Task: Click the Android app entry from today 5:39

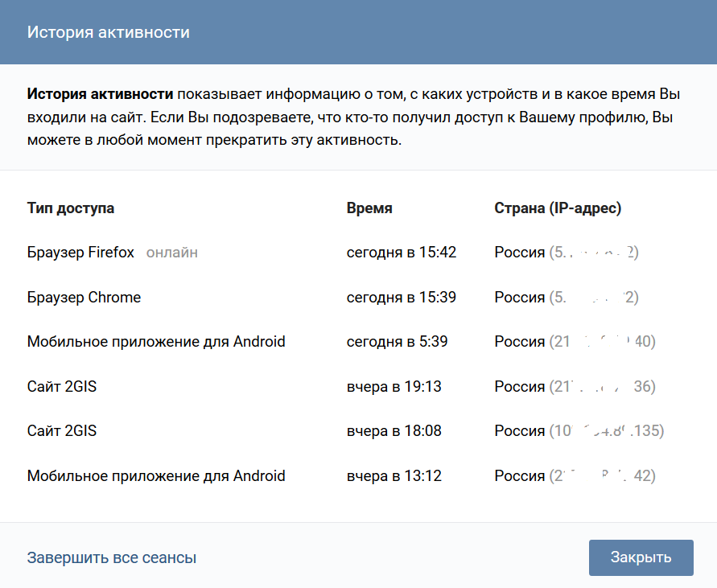Action: pyautogui.click(x=156, y=342)
